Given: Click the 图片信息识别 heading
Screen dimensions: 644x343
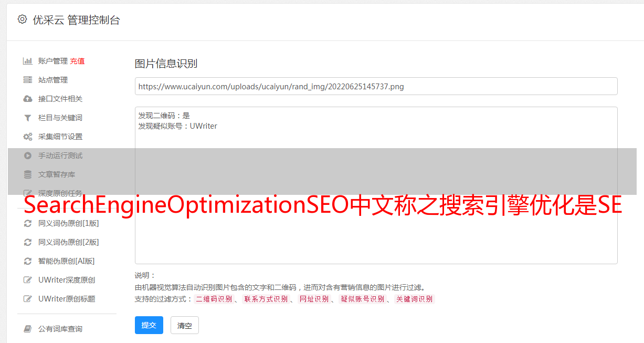Looking at the screenshot, I should (x=166, y=64).
